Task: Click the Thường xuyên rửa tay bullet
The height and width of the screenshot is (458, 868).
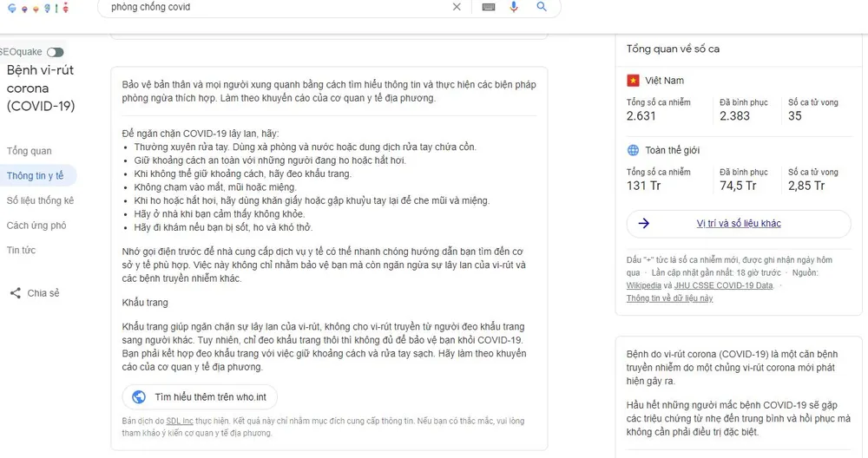Action: tap(305, 147)
